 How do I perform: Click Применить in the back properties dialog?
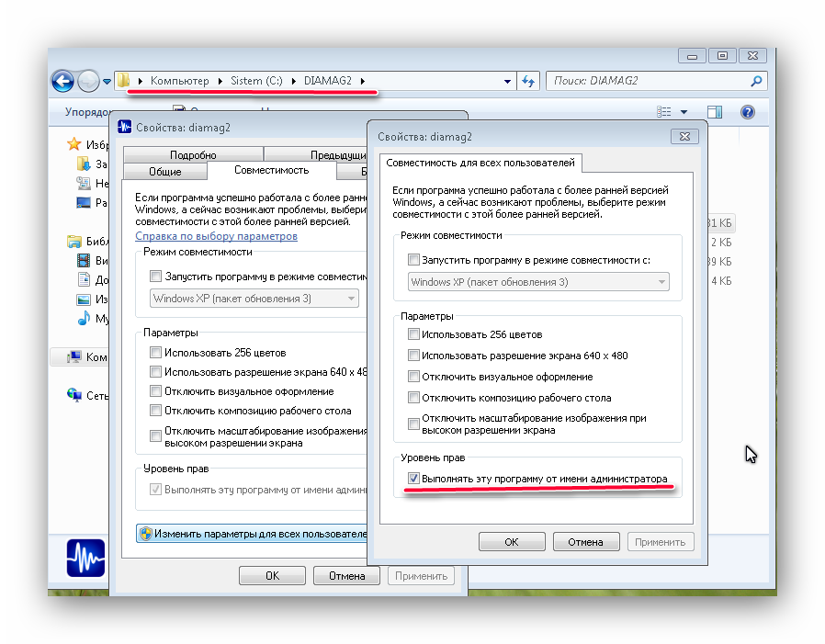pos(421,576)
